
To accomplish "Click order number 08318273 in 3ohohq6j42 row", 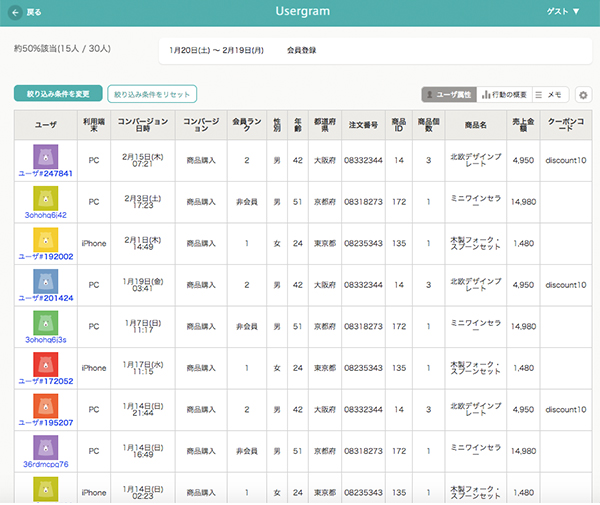I will point(363,202).
